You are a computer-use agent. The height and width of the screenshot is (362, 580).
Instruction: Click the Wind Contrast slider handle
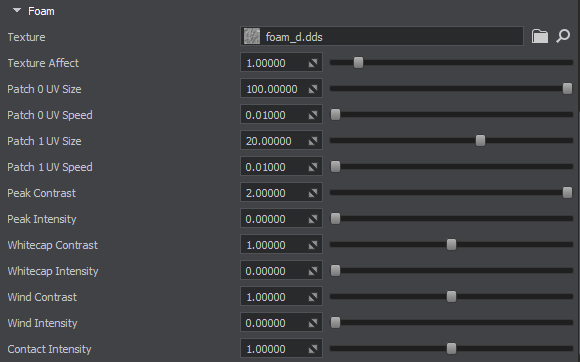[x=451, y=297]
